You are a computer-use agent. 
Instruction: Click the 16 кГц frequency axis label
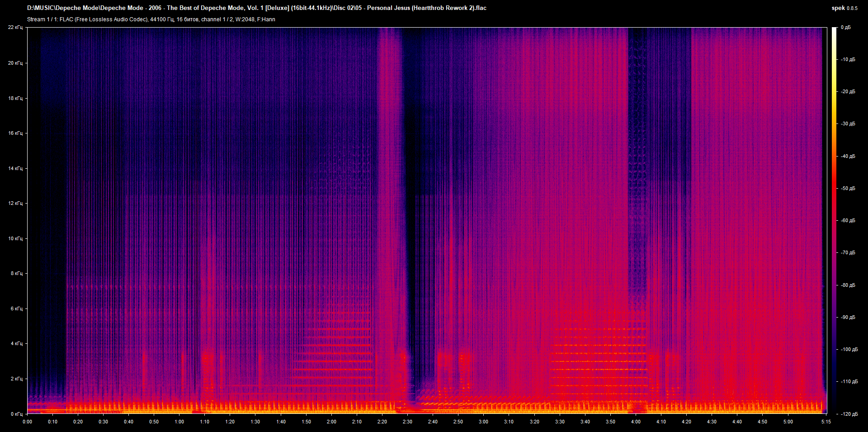[x=15, y=133]
